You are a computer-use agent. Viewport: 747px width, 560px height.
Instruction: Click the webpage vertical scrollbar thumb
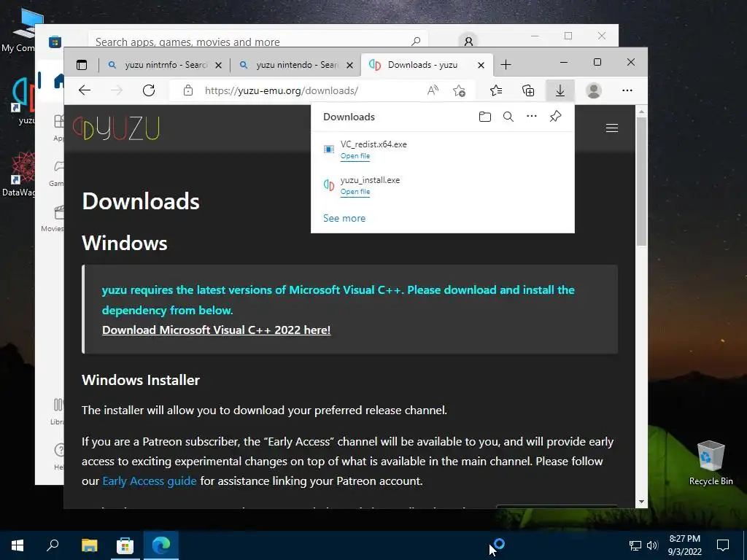pos(641,181)
